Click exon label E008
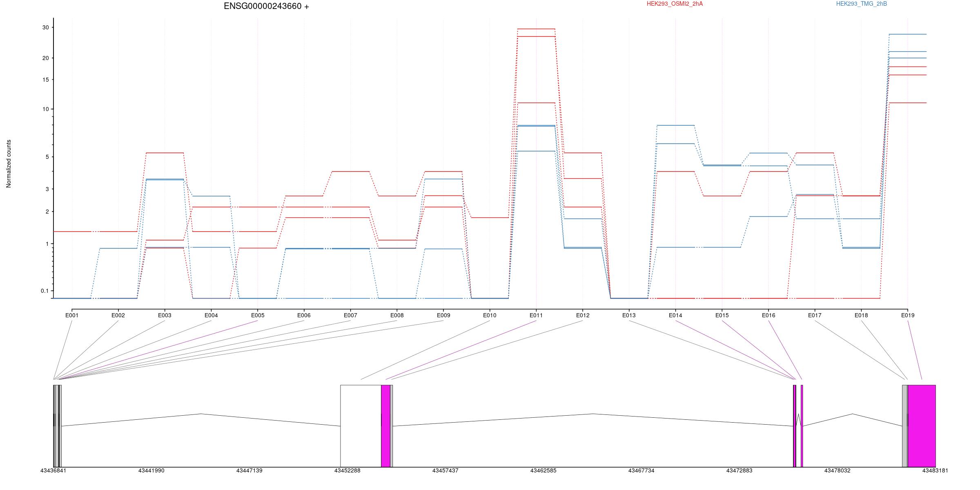Viewport: 980px width, 490px height. pyautogui.click(x=397, y=315)
